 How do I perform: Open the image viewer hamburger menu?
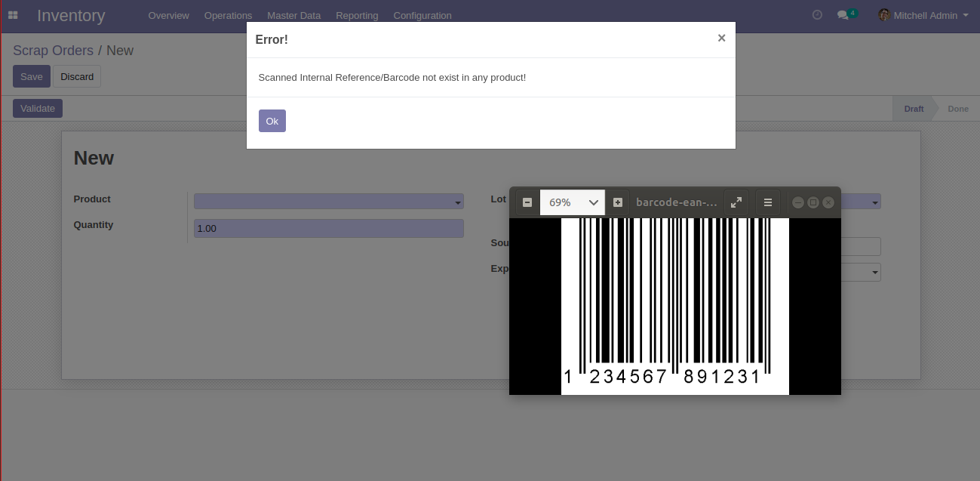click(x=768, y=202)
